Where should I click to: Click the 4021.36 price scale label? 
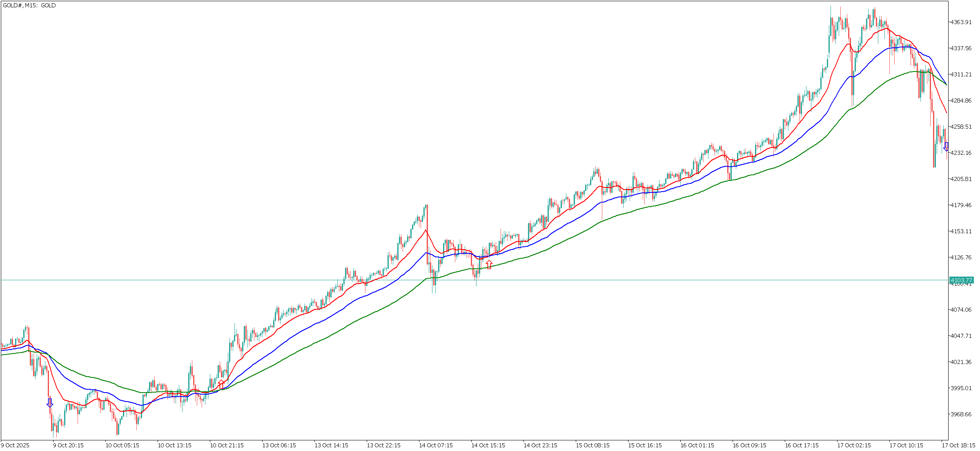pyautogui.click(x=961, y=362)
